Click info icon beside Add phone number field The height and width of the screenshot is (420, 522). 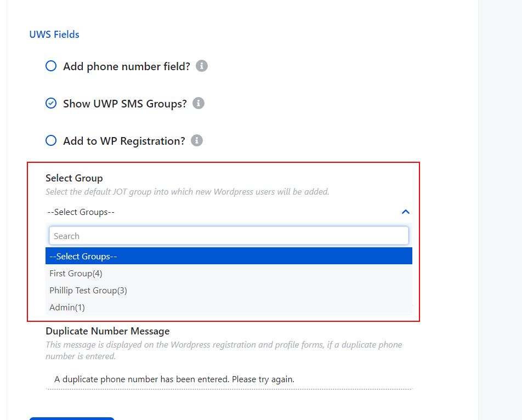[x=201, y=66]
